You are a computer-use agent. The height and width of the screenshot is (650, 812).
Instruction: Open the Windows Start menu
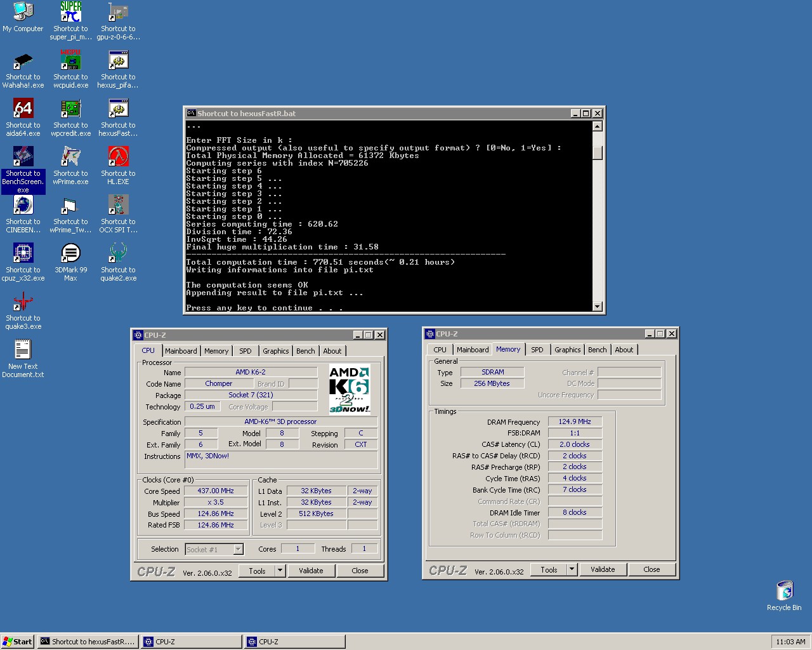[18, 642]
